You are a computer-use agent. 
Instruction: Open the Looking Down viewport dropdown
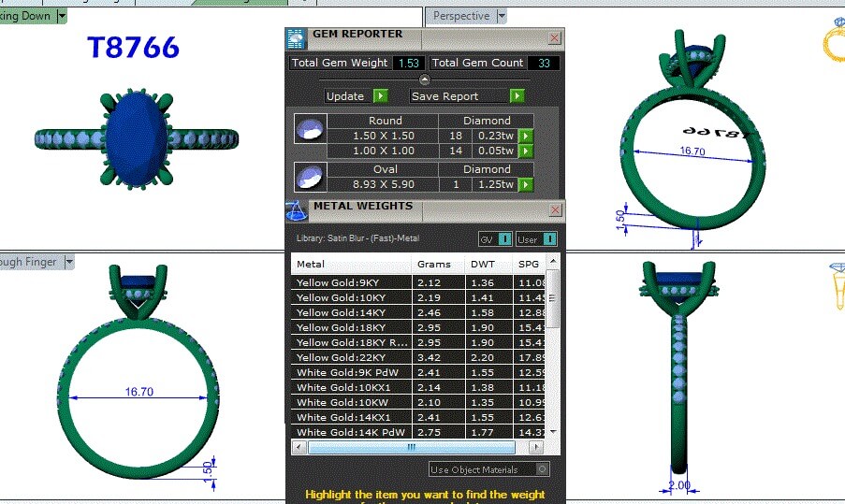(62, 16)
